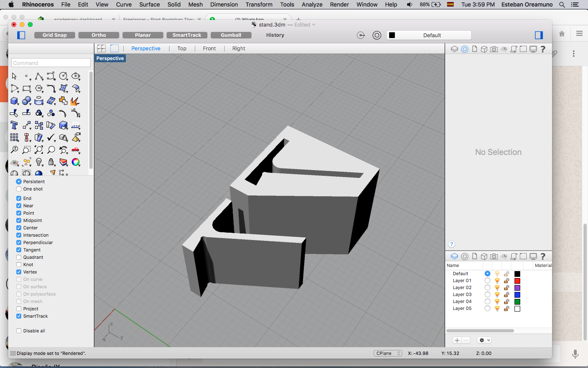Select the Text object tool
The height and width of the screenshot is (368, 588).
[14, 126]
